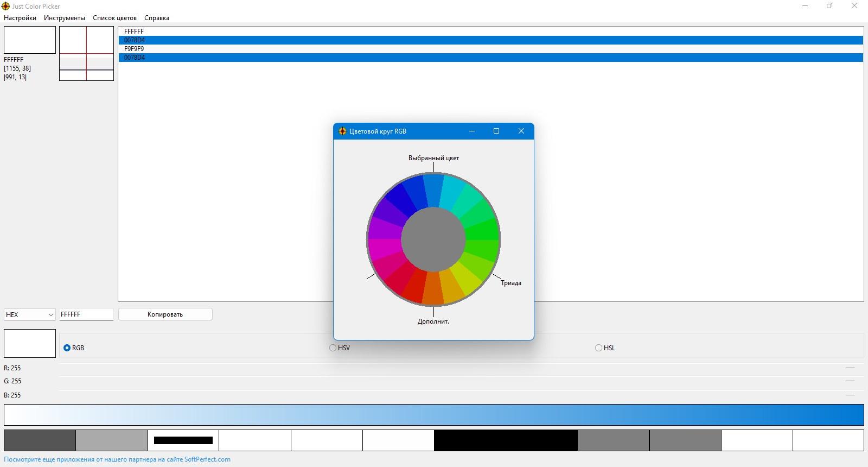Pick the dark gray swatch in bottom palette
The width and height of the screenshot is (868, 467).
point(40,440)
